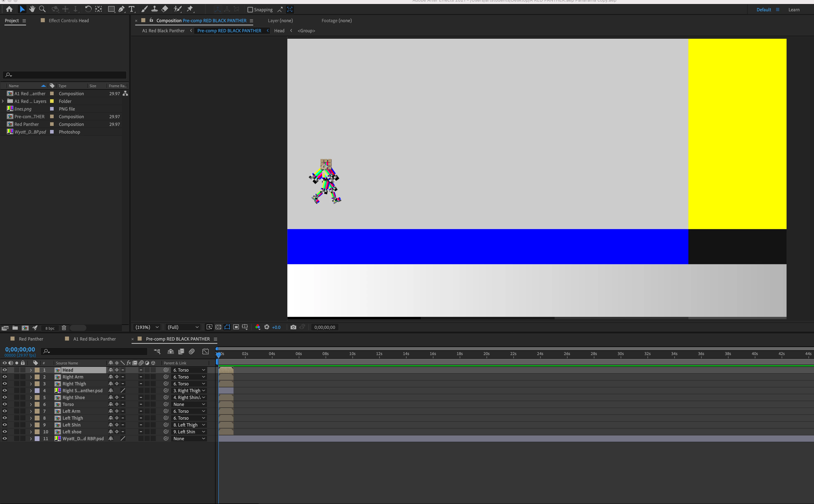Enable the Snapping checkbox
Image resolution: width=814 pixels, height=504 pixels.
coord(250,10)
